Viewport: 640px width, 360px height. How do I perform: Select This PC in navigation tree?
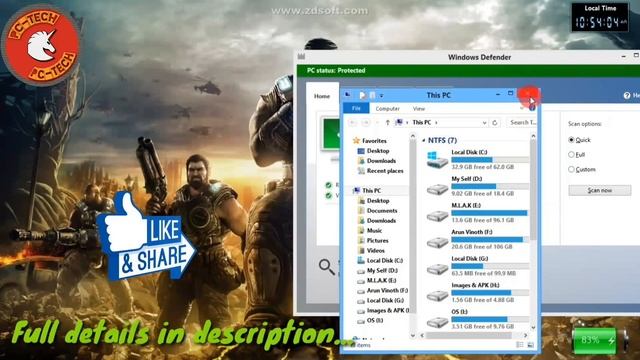click(x=371, y=191)
